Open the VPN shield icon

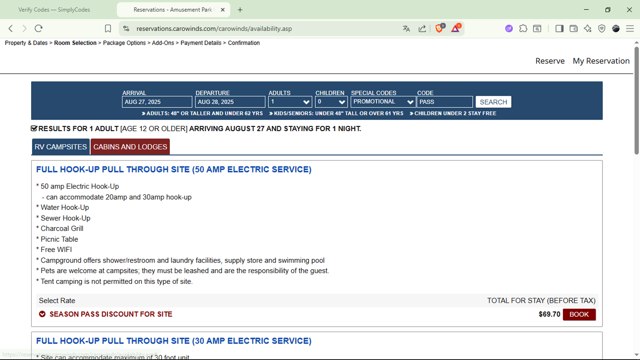(x=602, y=29)
